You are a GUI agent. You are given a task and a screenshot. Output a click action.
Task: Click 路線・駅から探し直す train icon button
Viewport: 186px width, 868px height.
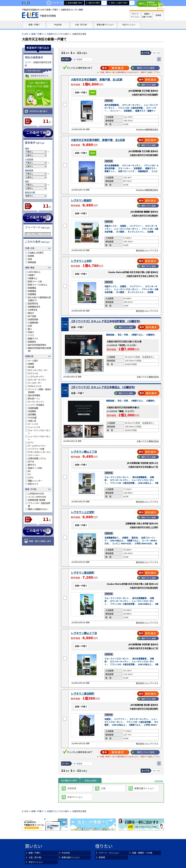(x=38, y=541)
